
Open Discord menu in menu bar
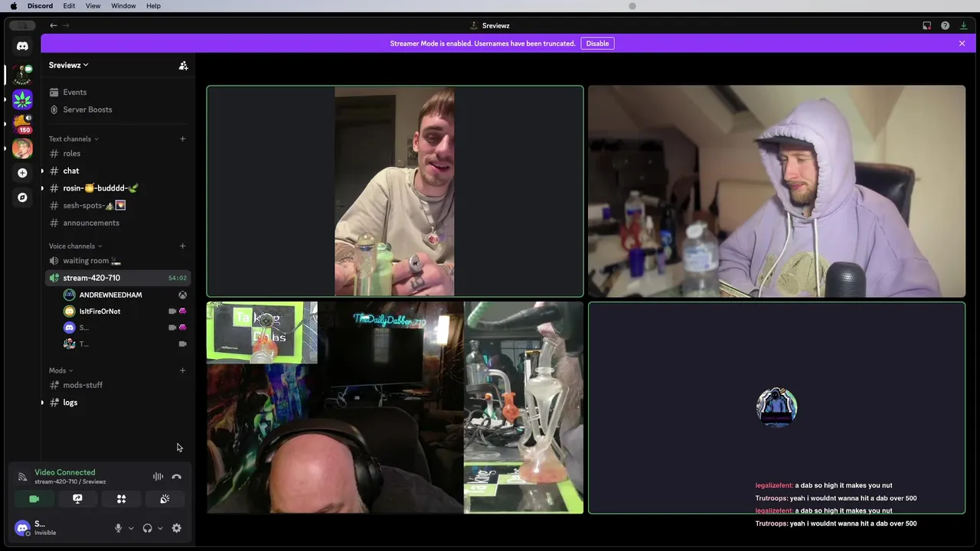click(x=40, y=6)
